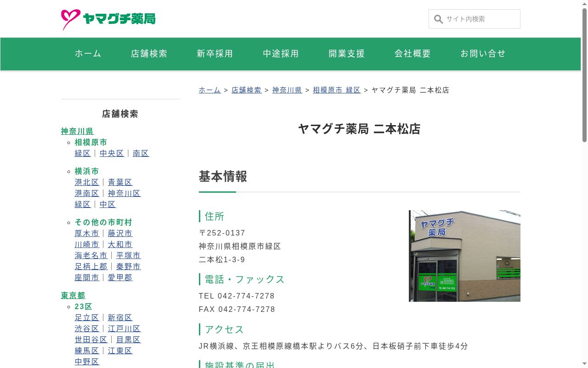The height and width of the screenshot is (368, 588).
Task: Open the 港南区 sidebar link
Action: coord(87,194)
